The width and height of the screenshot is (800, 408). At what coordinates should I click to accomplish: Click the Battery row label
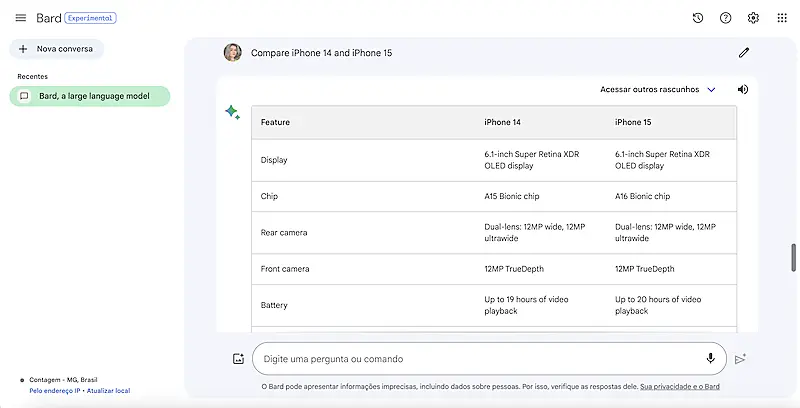tap(274, 305)
